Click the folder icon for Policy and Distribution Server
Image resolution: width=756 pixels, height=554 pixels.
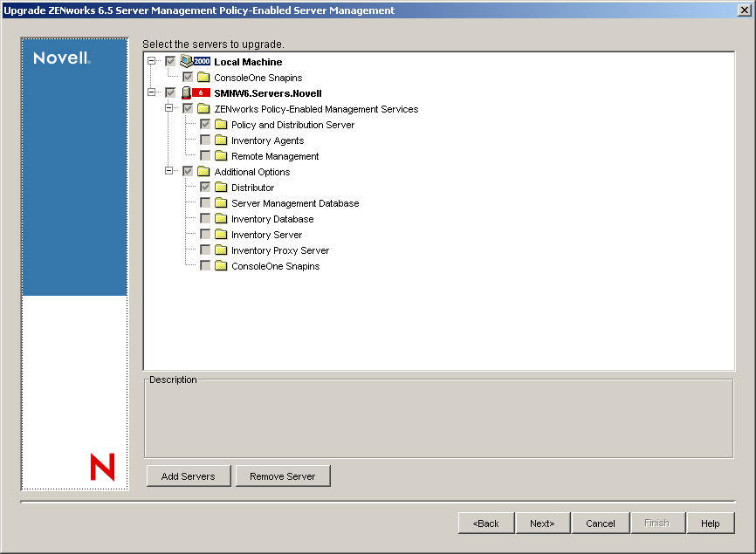pyautogui.click(x=222, y=124)
